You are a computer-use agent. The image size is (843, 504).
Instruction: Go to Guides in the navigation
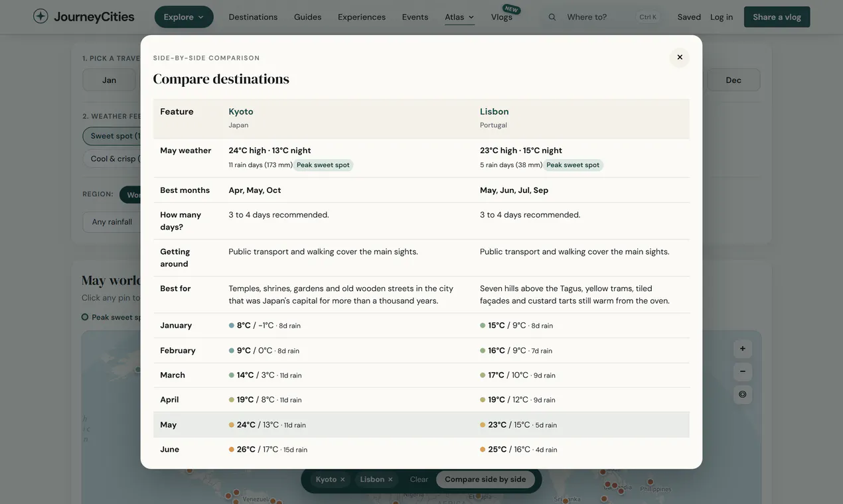[x=308, y=17]
